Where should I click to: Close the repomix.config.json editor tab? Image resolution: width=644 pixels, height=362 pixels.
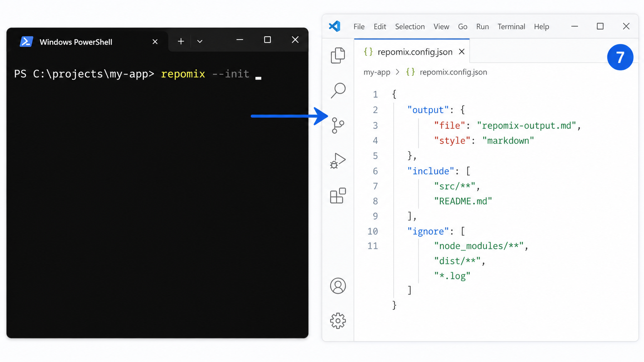[x=461, y=52]
